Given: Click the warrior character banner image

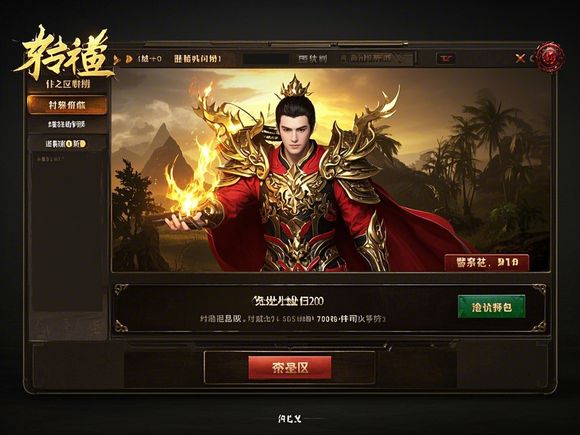Looking at the screenshot, I should (330, 170).
